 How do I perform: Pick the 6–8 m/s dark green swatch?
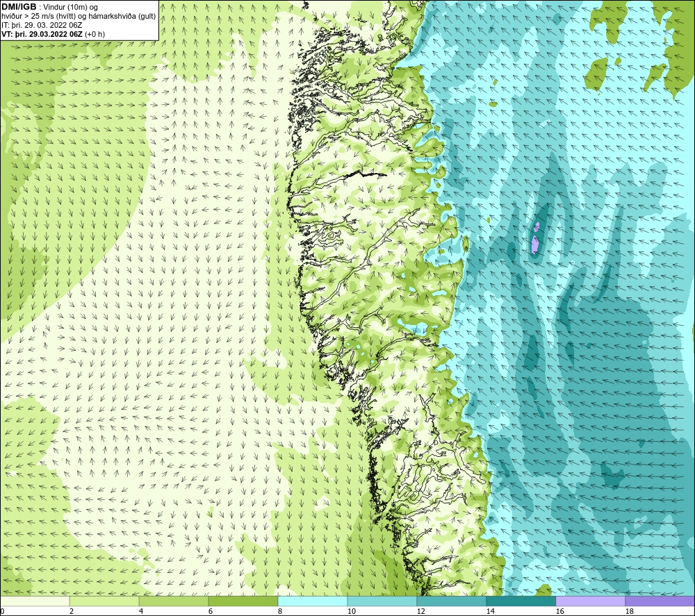[243, 601]
